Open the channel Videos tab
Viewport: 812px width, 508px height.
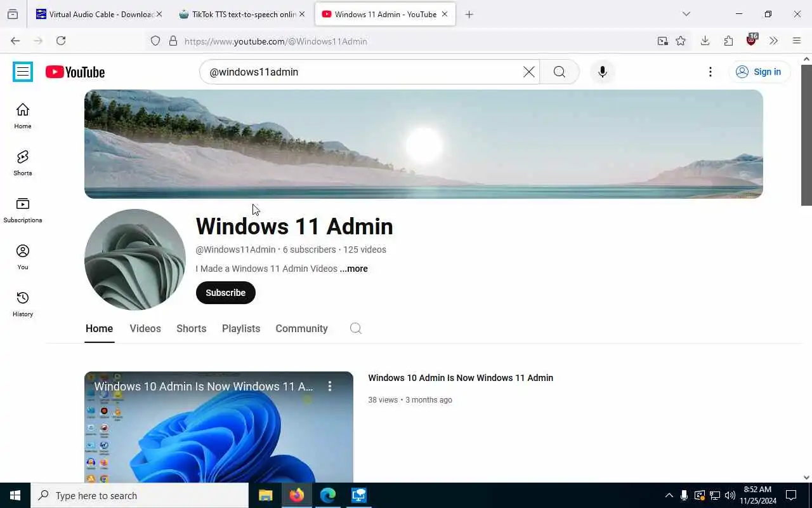click(x=145, y=328)
